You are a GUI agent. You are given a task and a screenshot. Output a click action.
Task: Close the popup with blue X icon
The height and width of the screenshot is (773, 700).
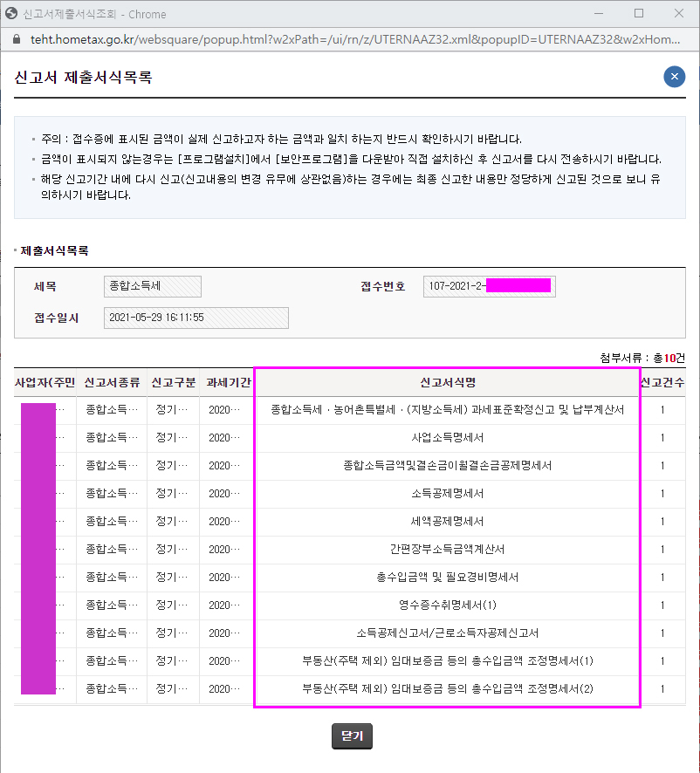(x=674, y=77)
